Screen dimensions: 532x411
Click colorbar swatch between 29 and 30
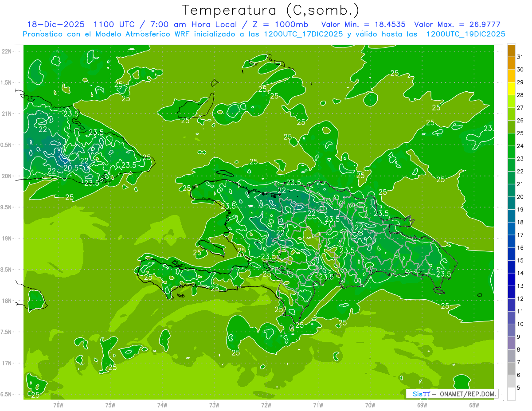coord(511,76)
